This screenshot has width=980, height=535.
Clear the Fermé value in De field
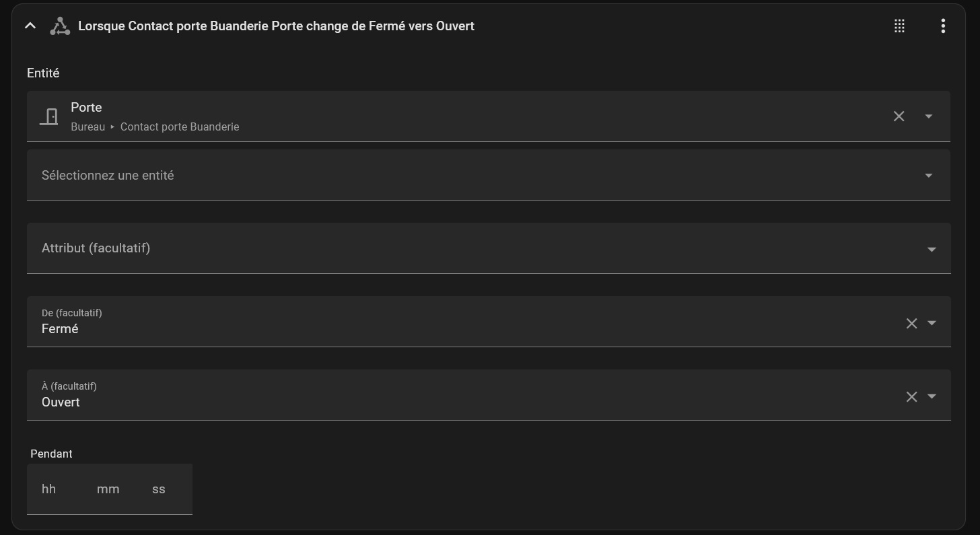(911, 324)
